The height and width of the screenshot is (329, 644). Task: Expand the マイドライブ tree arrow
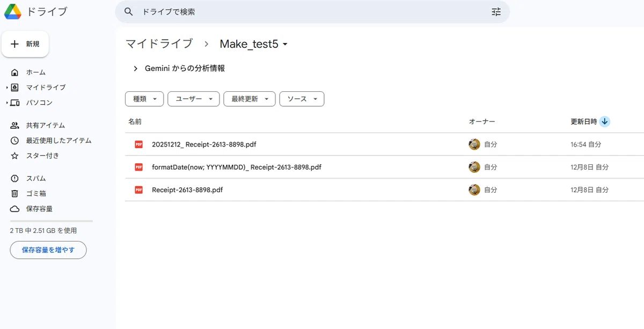click(x=7, y=87)
